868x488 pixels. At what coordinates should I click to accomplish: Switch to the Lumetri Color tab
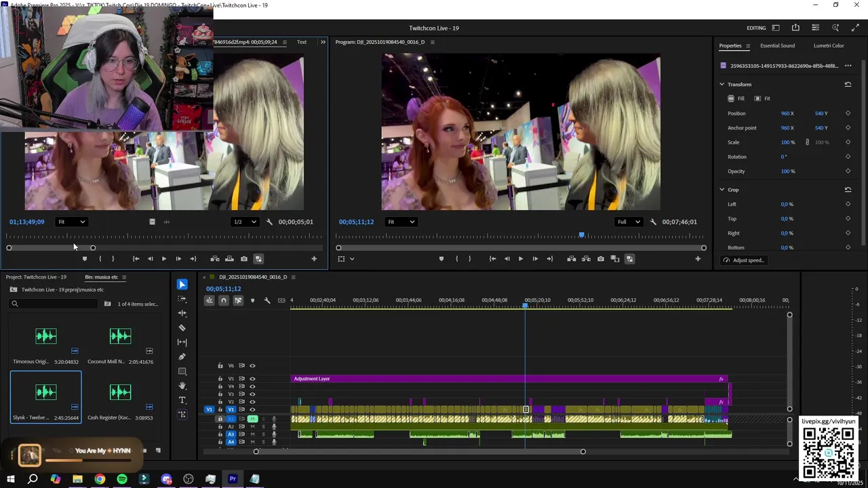828,45
